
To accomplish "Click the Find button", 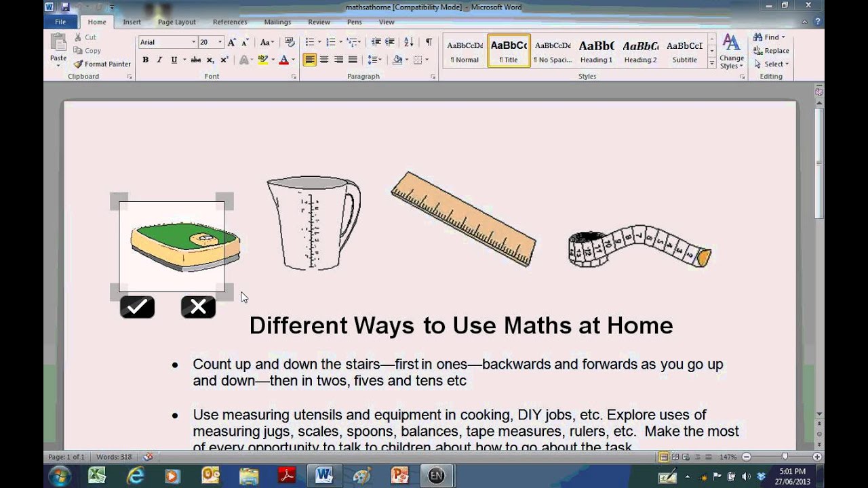I will [x=769, y=37].
